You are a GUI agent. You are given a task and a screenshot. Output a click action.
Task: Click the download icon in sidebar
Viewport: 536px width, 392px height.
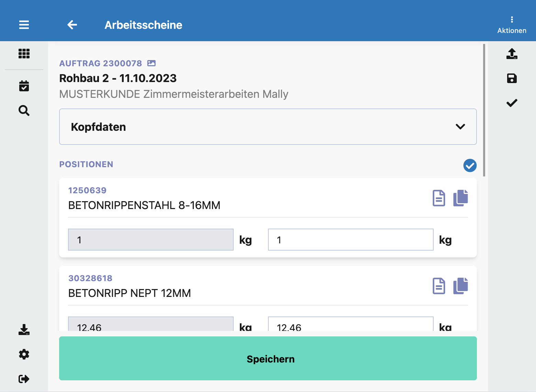click(x=24, y=330)
